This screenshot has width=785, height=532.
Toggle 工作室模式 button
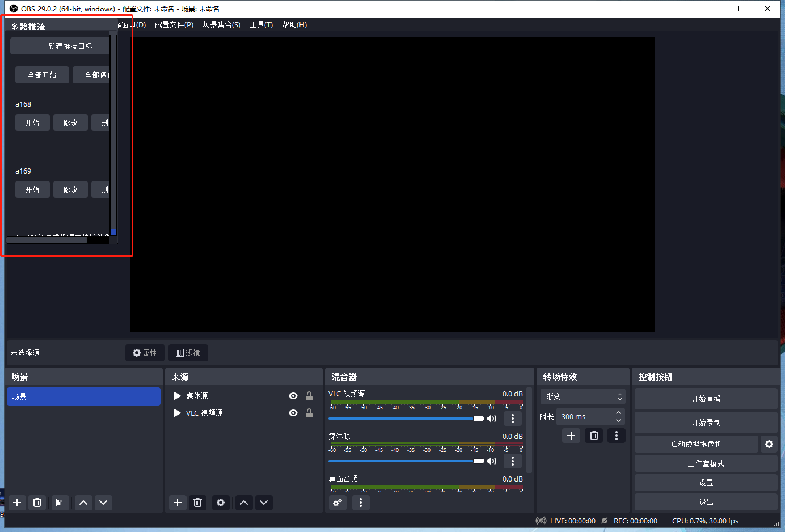pyautogui.click(x=706, y=463)
